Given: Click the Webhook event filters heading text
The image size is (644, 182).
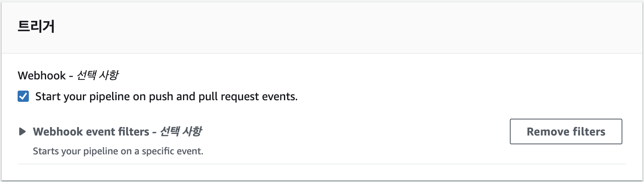Looking at the screenshot, I should pyautogui.click(x=117, y=131).
